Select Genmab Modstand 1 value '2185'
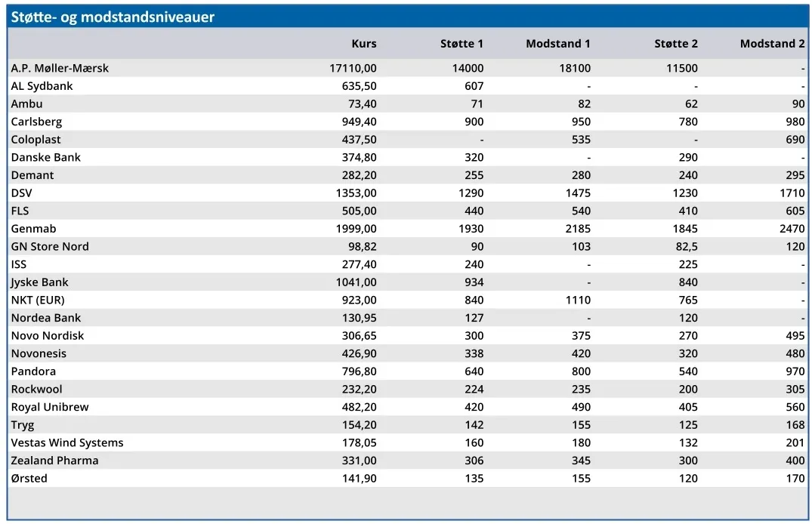 tap(578, 228)
